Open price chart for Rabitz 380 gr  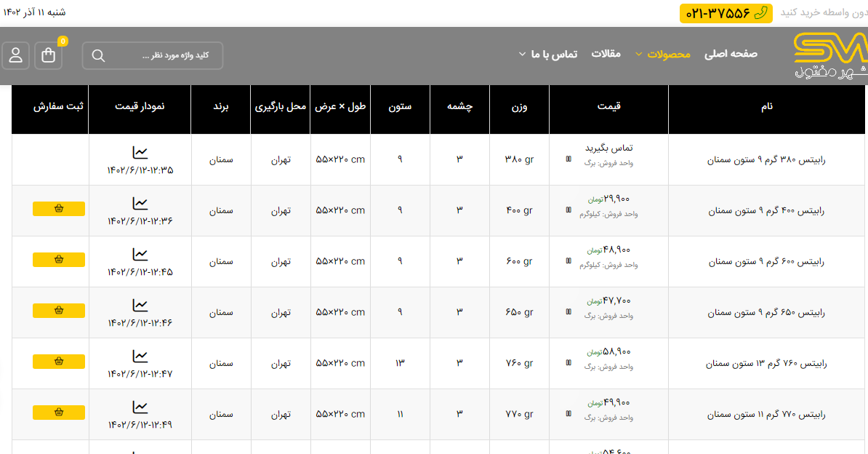140,153
